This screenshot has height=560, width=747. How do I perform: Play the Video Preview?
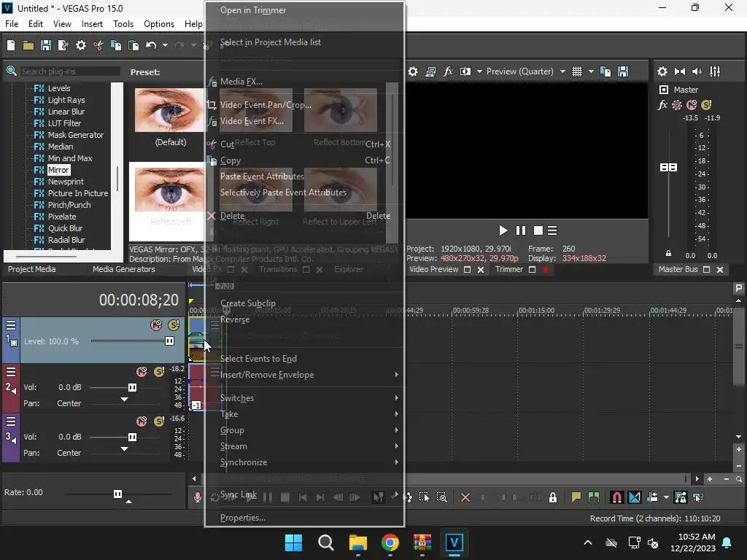coord(503,230)
